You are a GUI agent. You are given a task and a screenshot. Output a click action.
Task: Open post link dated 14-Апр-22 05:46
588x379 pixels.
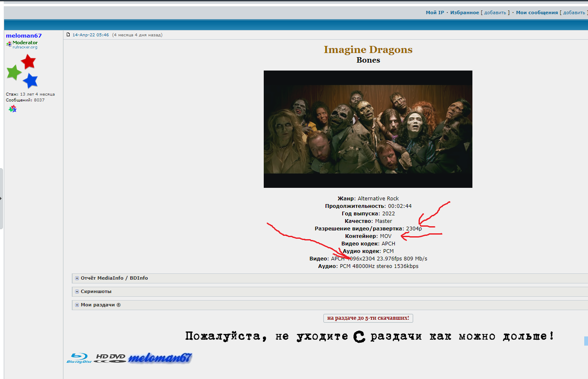91,35
